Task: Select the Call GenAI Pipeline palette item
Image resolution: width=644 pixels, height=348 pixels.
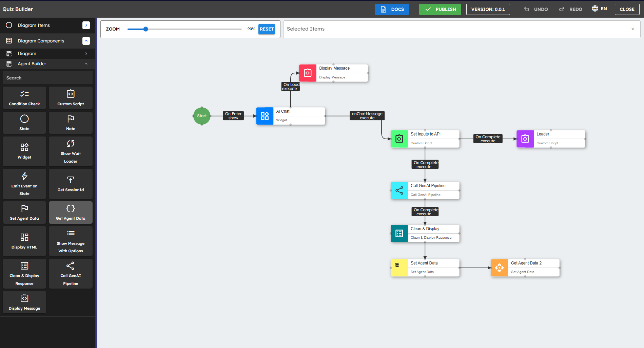Action: point(71,274)
